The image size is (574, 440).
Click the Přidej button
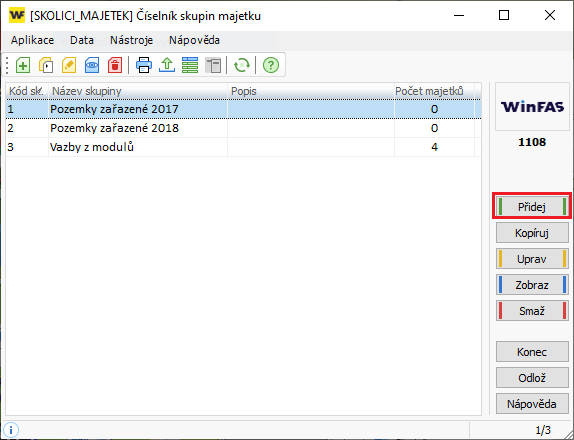(532, 207)
